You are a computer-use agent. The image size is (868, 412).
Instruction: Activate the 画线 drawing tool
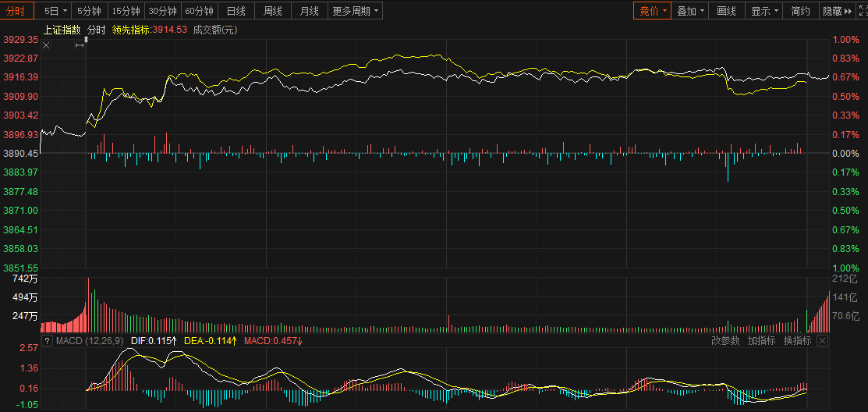point(726,11)
